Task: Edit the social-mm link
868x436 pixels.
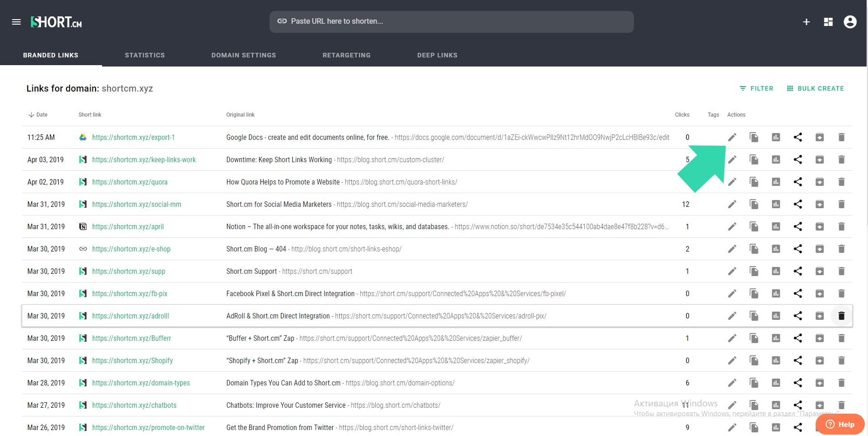Action: coord(732,204)
